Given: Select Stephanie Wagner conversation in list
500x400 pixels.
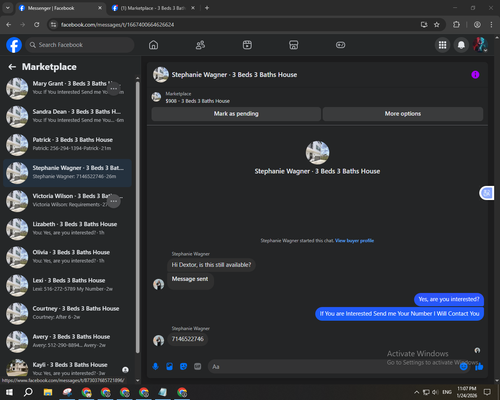Looking at the screenshot, I should 67,173.
